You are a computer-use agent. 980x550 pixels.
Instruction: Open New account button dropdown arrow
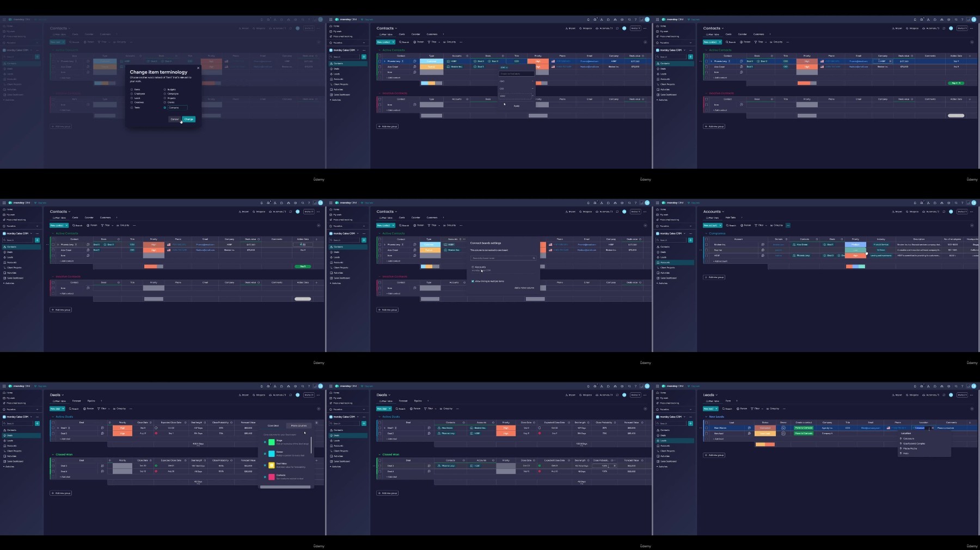[x=720, y=225]
